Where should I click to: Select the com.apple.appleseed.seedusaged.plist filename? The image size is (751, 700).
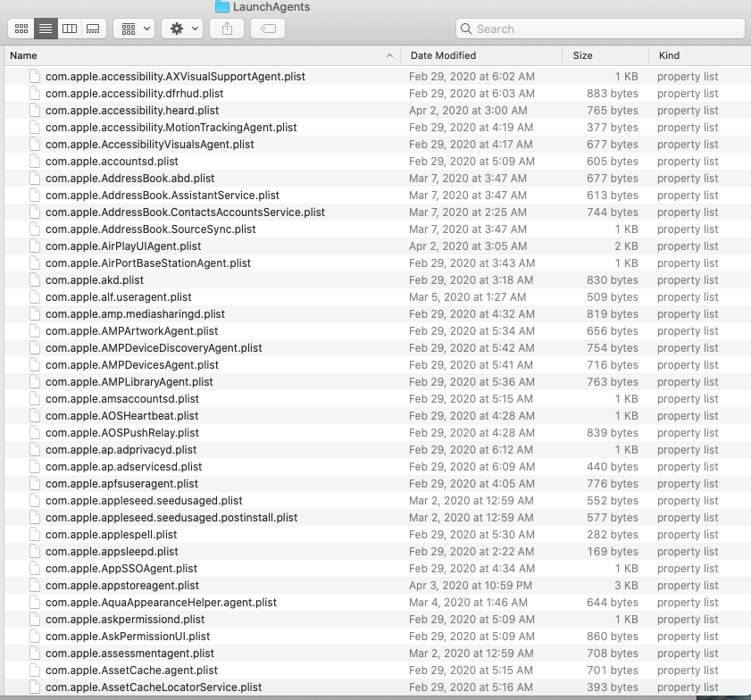point(144,501)
